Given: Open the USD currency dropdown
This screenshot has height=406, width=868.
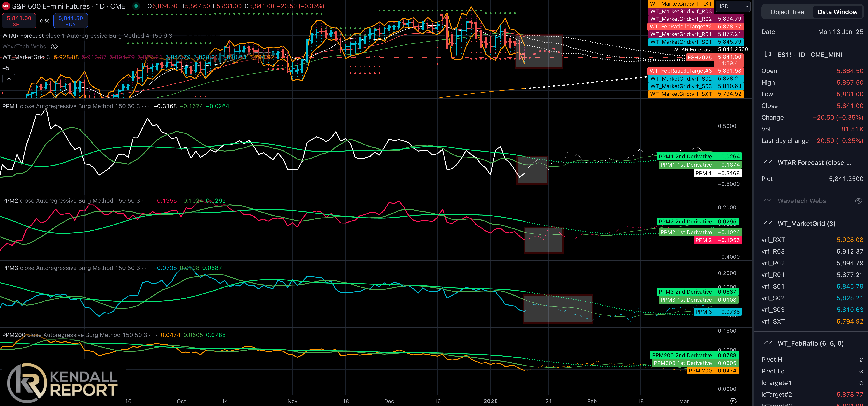Looking at the screenshot, I should (x=733, y=6).
